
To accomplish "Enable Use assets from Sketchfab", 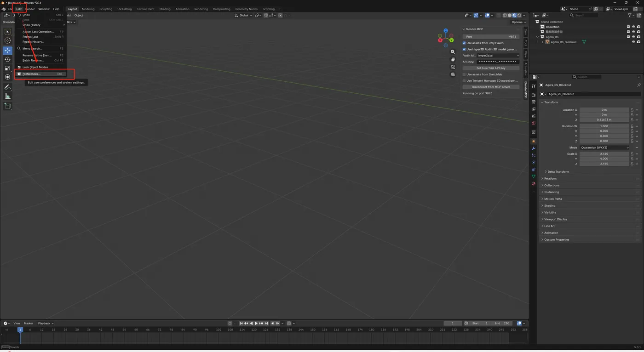I will click(464, 74).
